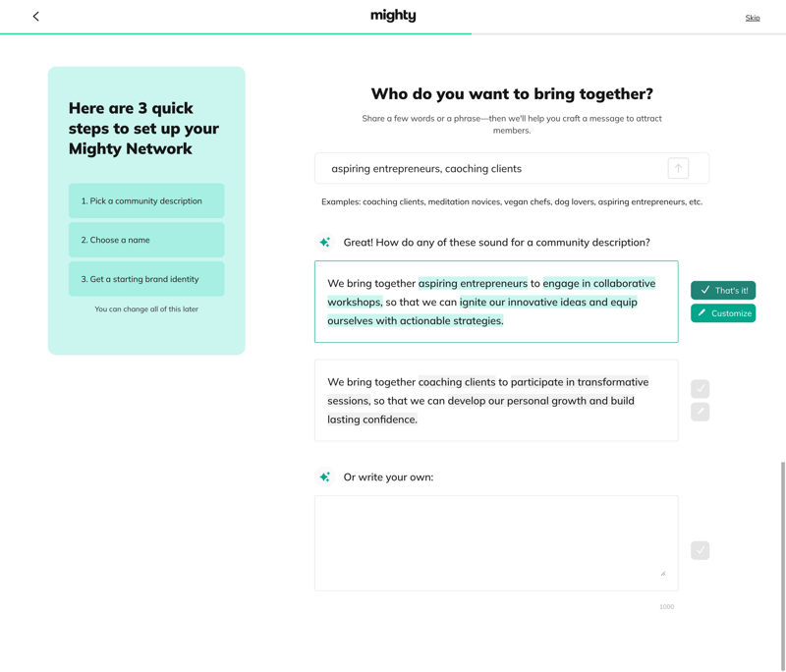Select step '1. Pick a community description'
The image size is (786, 672).
coord(145,200)
